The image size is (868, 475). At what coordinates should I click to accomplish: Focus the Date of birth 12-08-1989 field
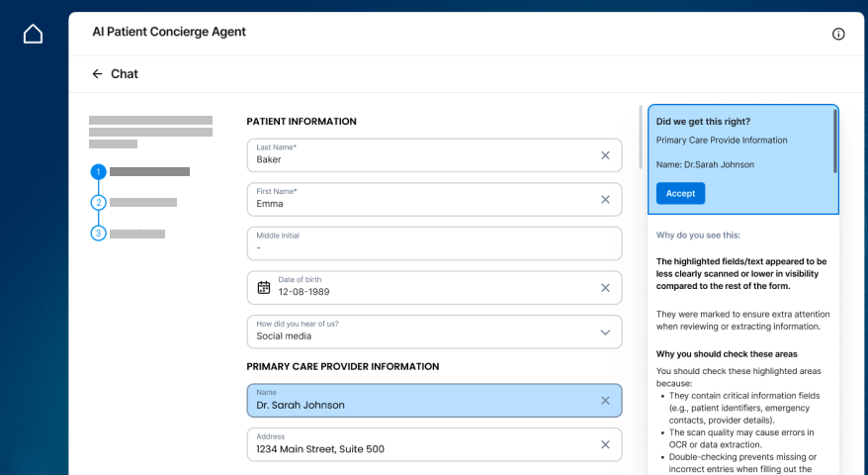pos(434,288)
